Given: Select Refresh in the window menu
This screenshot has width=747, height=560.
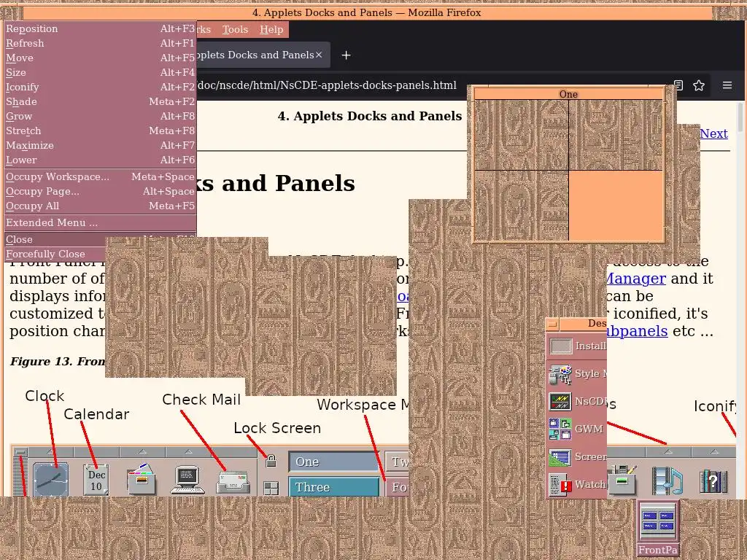Looking at the screenshot, I should (100, 43).
